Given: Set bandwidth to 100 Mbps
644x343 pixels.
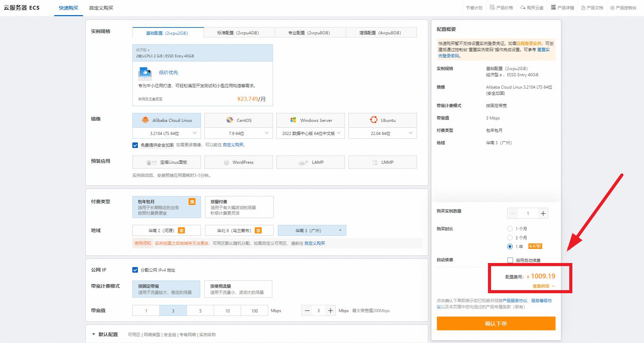Looking at the screenshot, I should click(x=254, y=311).
